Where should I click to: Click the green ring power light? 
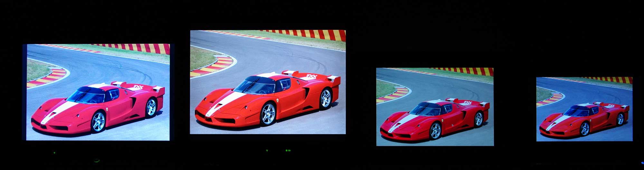pos(97,160)
